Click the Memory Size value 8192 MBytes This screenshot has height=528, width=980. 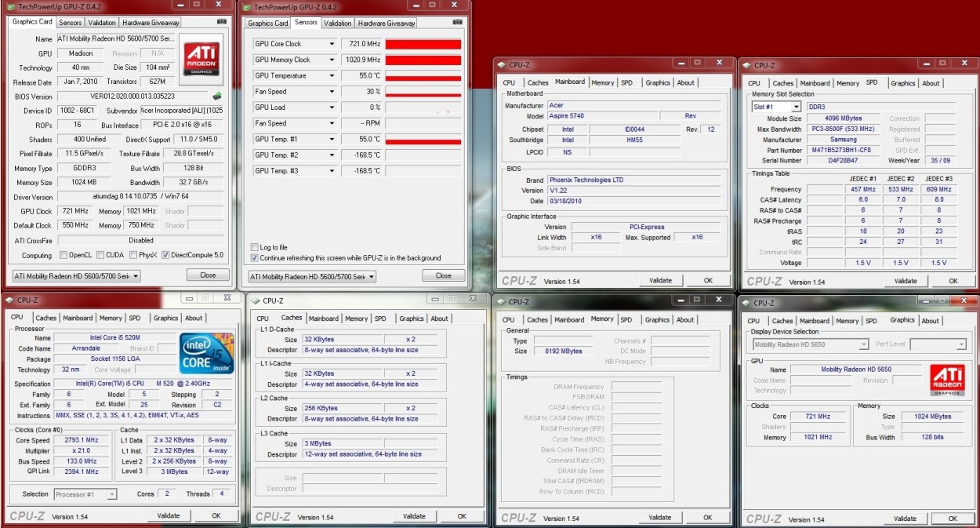click(x=563, y=351)
